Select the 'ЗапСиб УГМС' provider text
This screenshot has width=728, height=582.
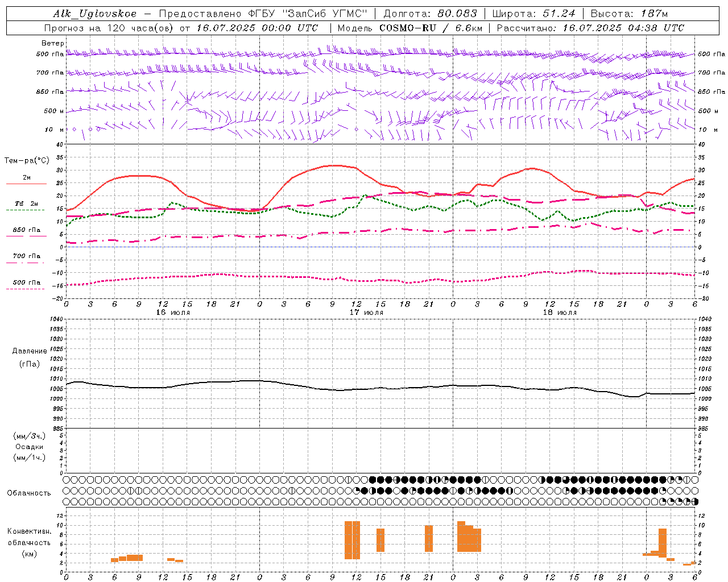(x=325, y=14)
